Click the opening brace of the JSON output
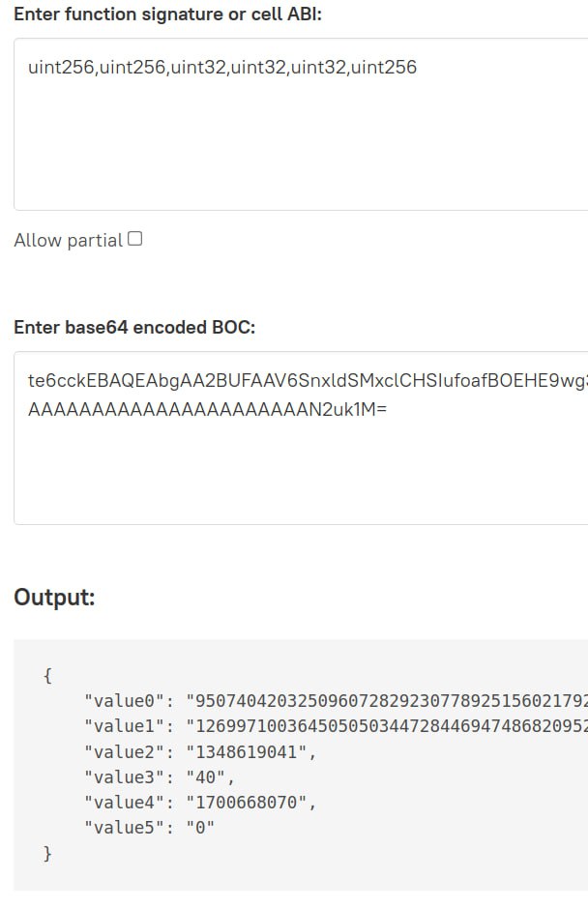588x908 pixels. 47,675
